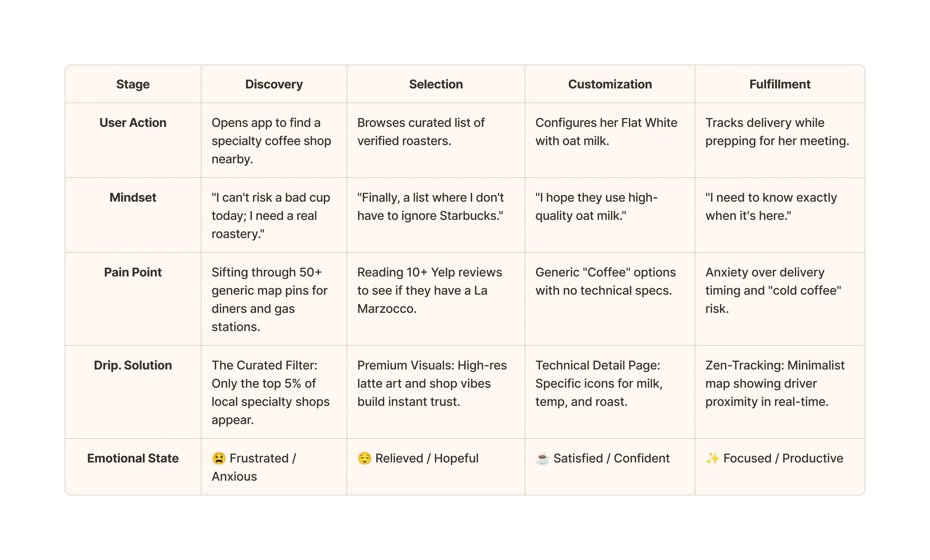930x560 pixels.
Task: Click the Emotional State row label
Action: tap(133, 458)
